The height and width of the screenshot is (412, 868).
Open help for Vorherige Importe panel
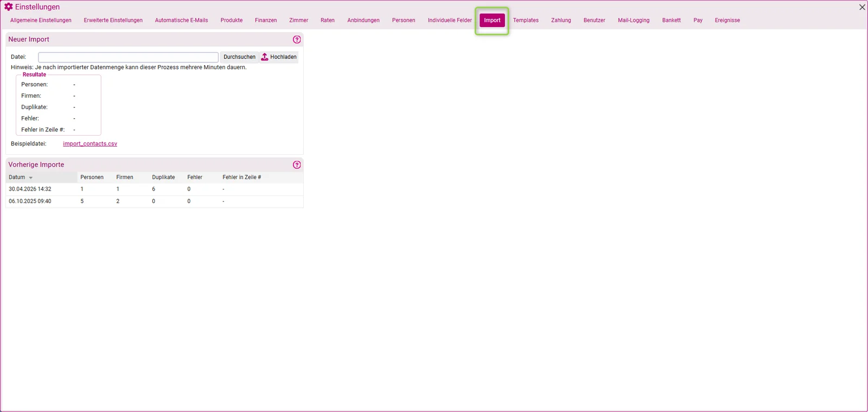click(x=297, y=165)
